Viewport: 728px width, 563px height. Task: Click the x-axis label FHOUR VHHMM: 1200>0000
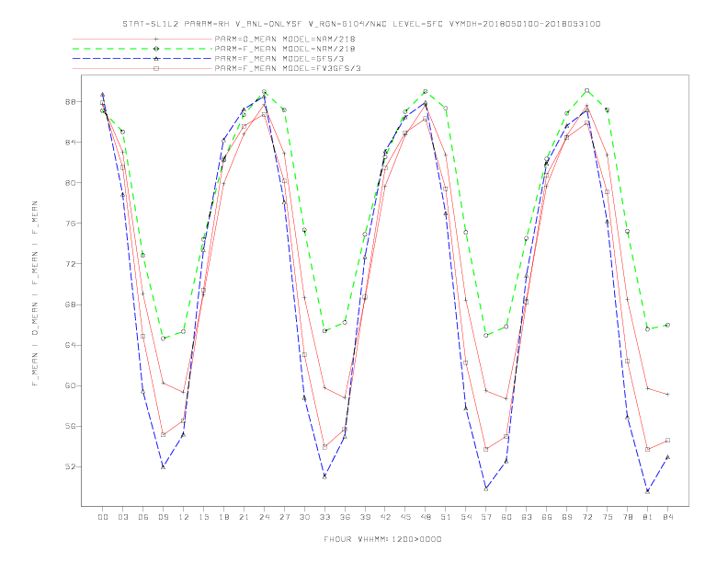tap(382, 539)
